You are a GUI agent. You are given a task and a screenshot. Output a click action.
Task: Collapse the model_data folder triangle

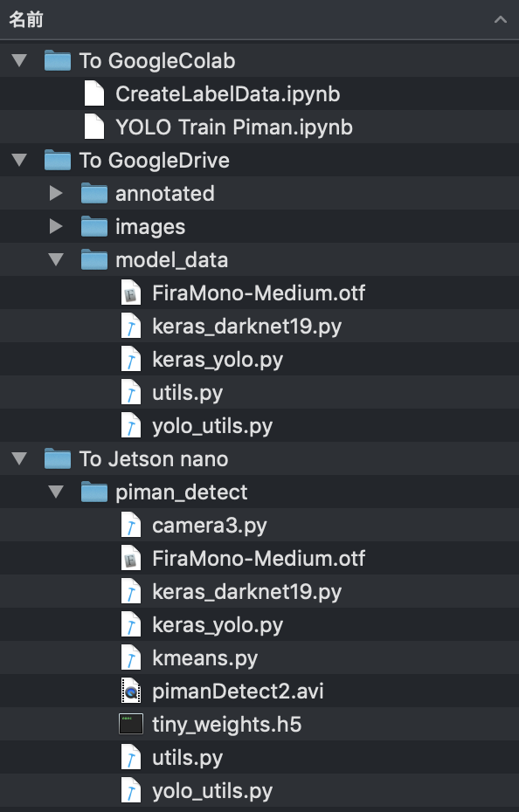click(56, 259)
